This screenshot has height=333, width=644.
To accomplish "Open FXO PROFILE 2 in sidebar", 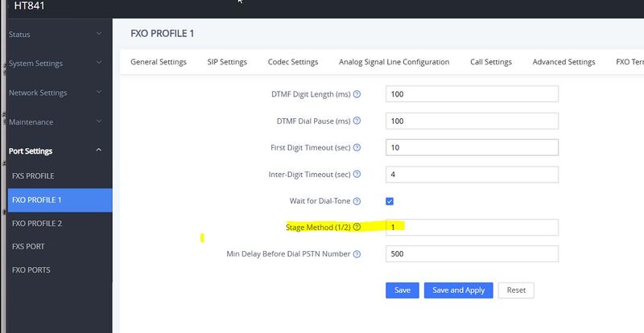I will point(60,224).
